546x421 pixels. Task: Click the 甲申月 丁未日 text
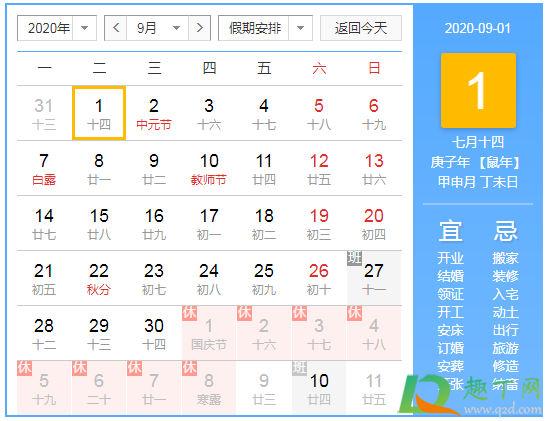(x=478, y=182)
